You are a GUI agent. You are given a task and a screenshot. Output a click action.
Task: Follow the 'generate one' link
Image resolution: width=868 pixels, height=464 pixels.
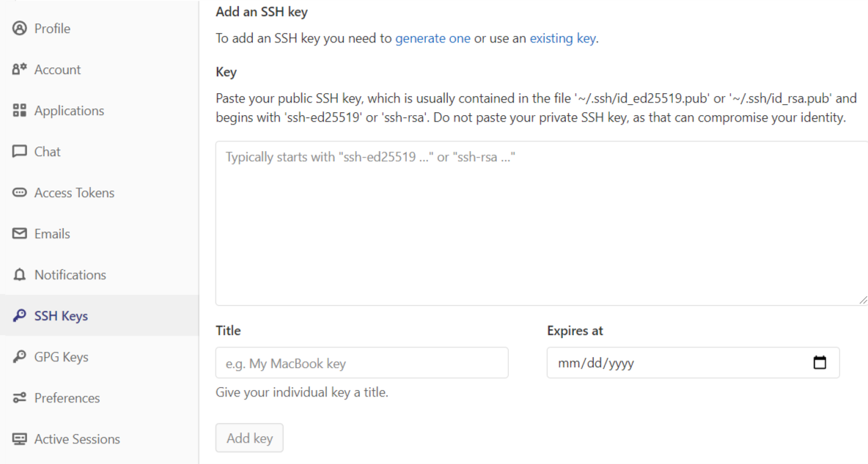pos(433,38)
